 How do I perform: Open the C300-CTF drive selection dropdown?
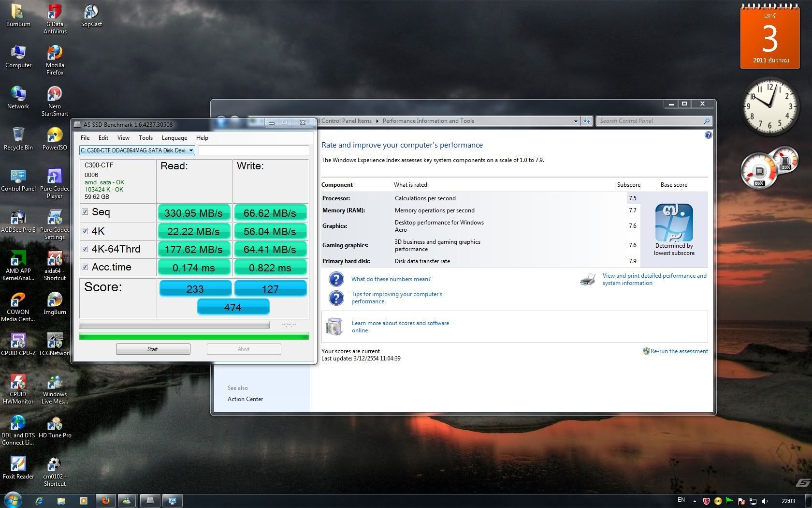137,150
